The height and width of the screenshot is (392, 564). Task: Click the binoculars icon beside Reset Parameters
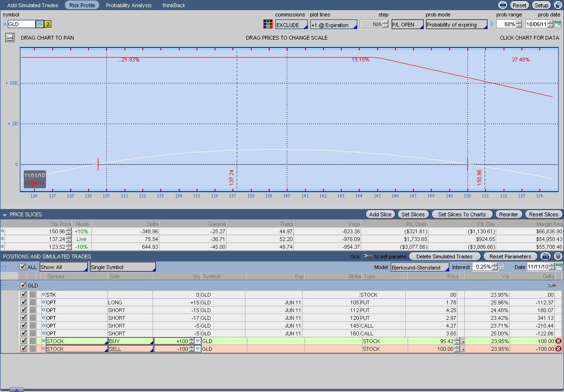[x=546, y=256]
